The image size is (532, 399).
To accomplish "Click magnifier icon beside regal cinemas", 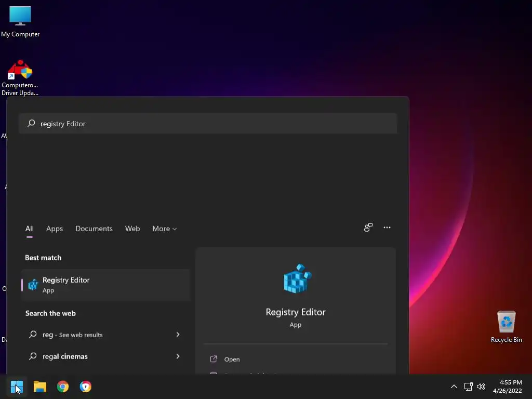I will 33,356.
